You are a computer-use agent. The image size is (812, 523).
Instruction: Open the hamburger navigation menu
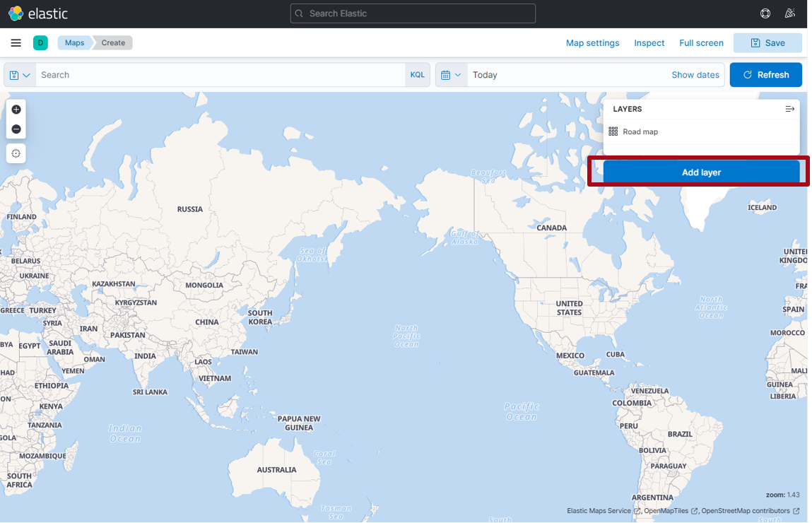(16, 43)
